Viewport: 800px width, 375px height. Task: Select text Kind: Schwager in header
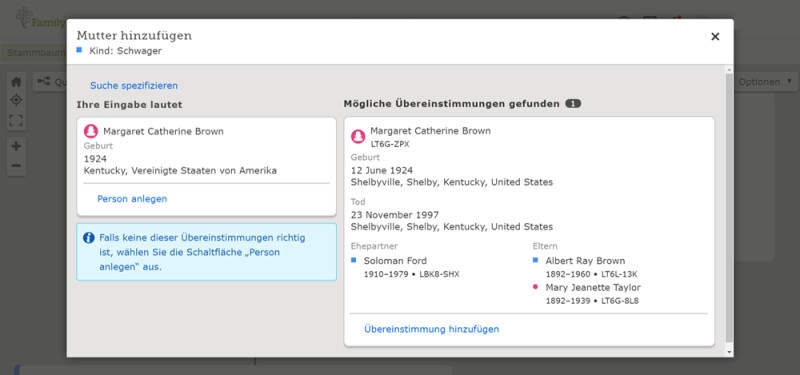click(x=126, y=51)
